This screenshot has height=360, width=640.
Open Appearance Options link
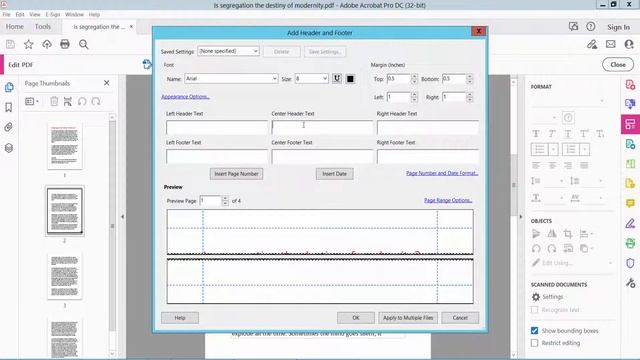pyautogui.click(x=185, y=97)
